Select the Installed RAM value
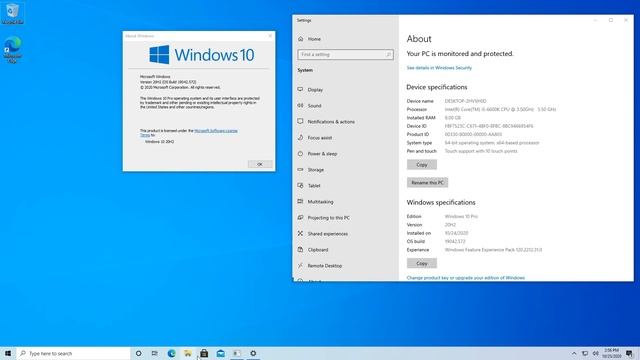 (453, 118)
